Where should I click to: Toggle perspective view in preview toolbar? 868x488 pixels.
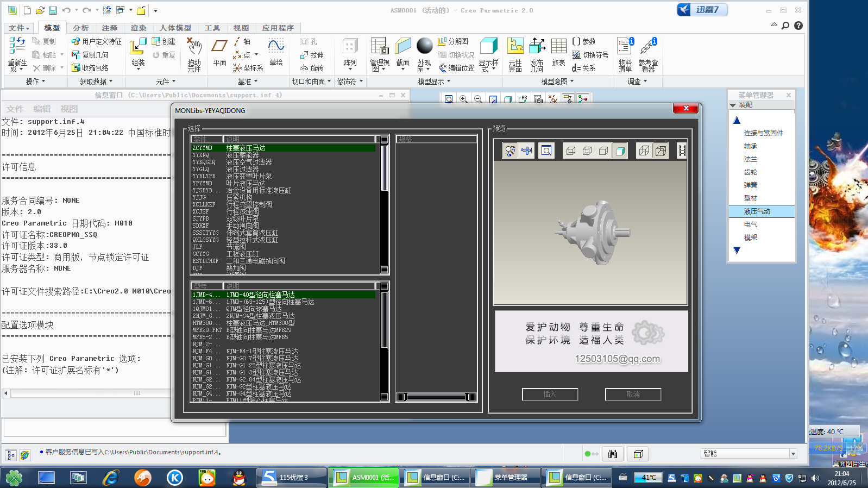click(661, 151)
